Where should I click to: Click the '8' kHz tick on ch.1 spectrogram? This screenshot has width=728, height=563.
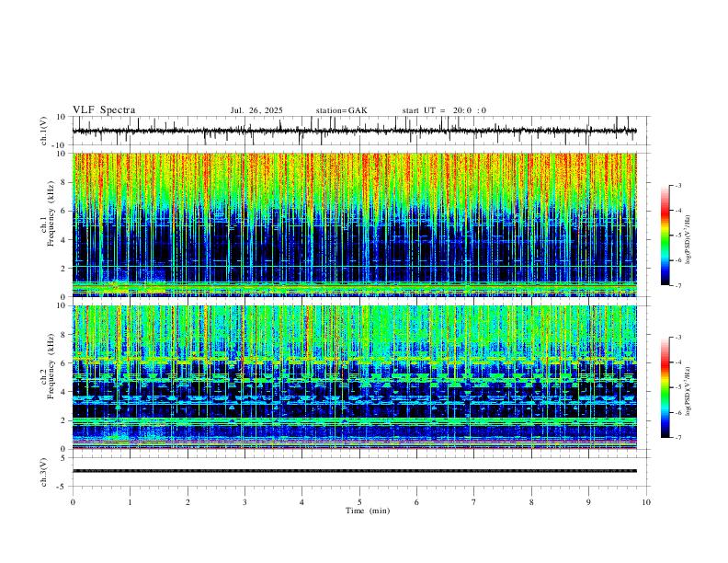[x=64, y=182]
